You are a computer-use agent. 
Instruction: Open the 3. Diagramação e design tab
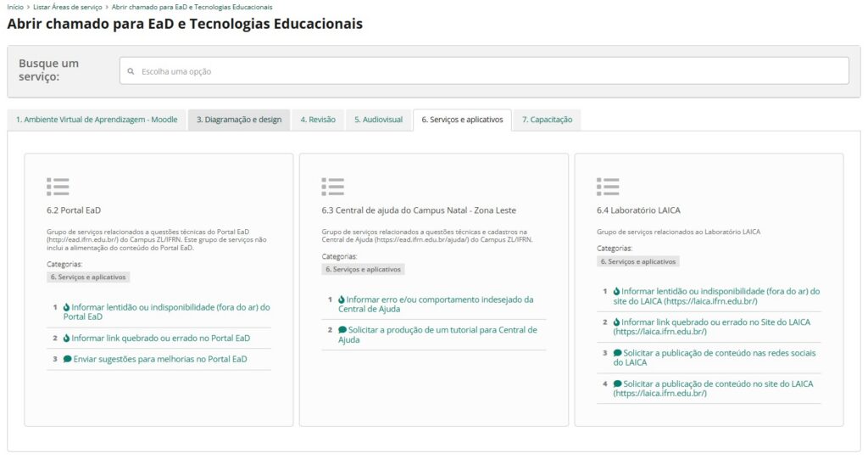point(239,120)
